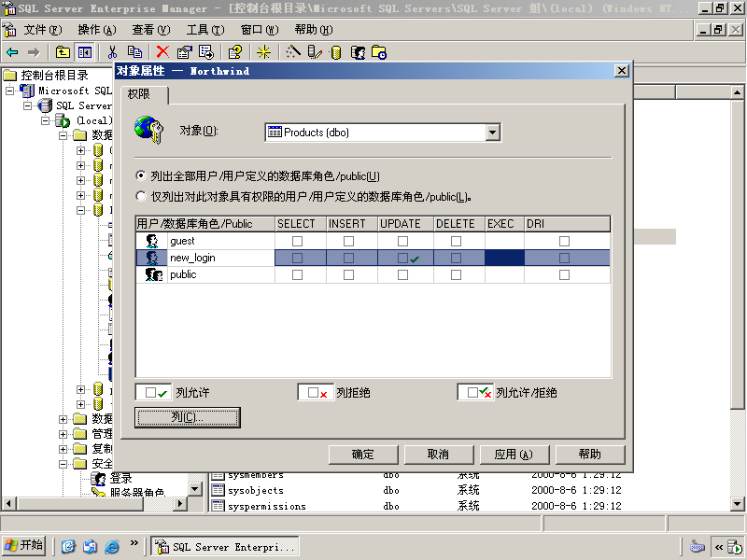Screen dimensions: 747x560
Task: Collapse the SQL Server group tree node
Action: [x=28, y=105]
